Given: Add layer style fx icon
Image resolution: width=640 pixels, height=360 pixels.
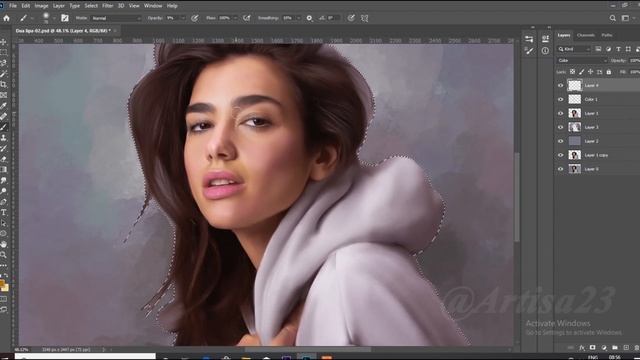Looking at the screenshot, I should point(582,348).
